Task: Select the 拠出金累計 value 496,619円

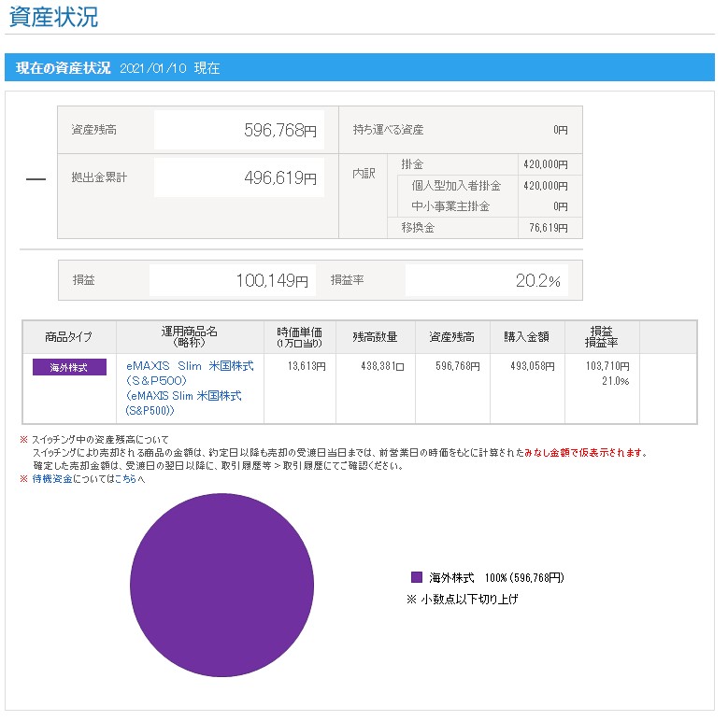Action: coord(280,177)
